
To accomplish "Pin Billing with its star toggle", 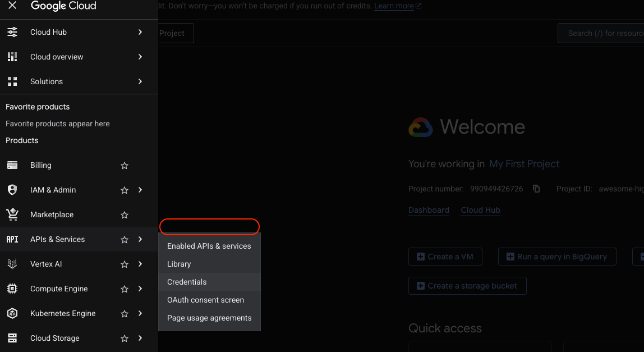I will (x=125, y=166).
